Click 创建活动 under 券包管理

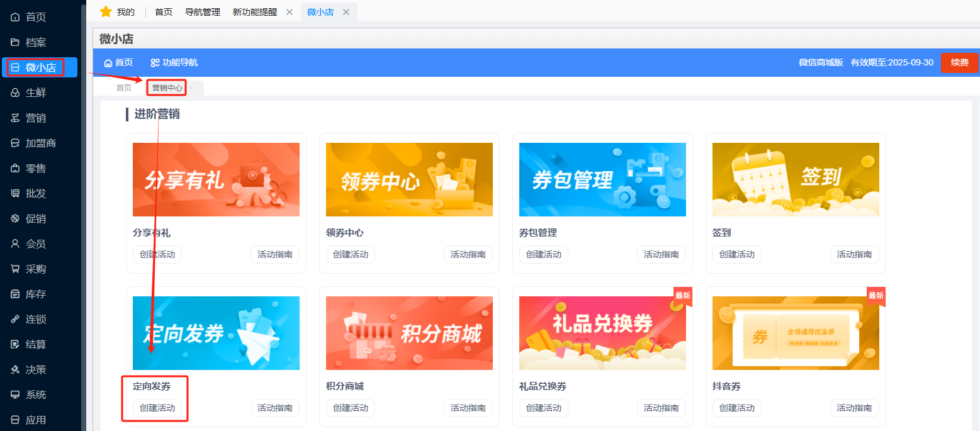click(544, 254)
